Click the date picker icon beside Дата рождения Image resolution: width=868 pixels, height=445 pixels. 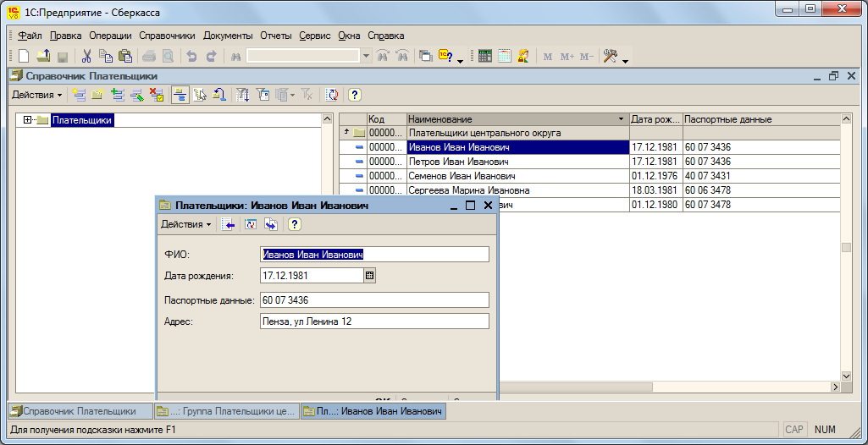(x=369, y=275)
